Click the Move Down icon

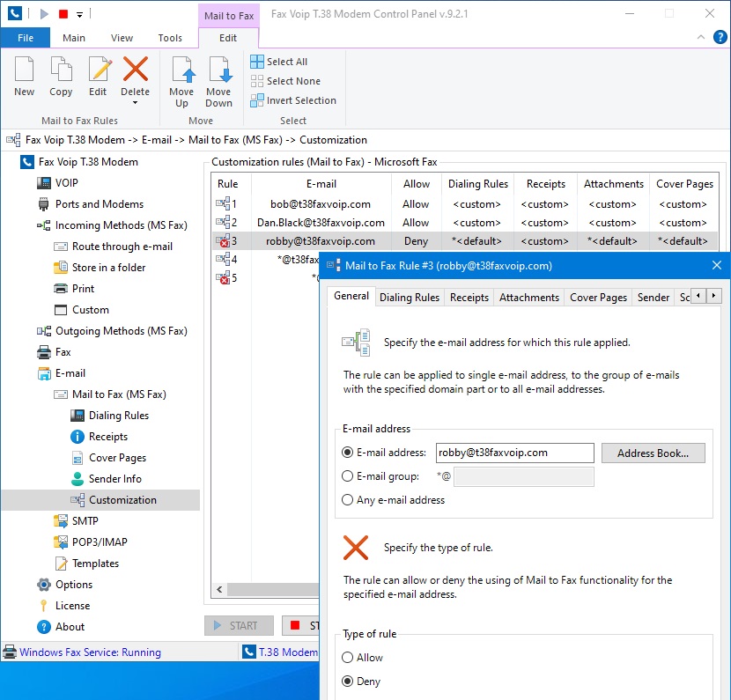pos(218,69)
